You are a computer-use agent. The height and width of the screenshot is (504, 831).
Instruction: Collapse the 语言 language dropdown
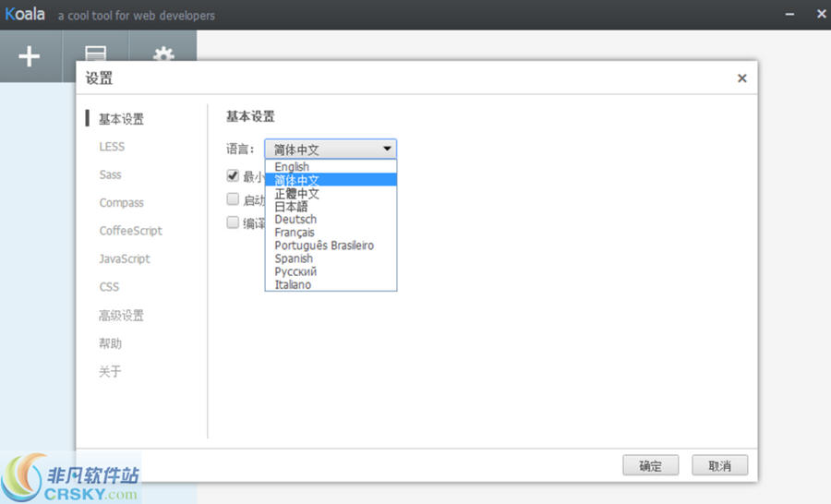[x=331, y=149]
